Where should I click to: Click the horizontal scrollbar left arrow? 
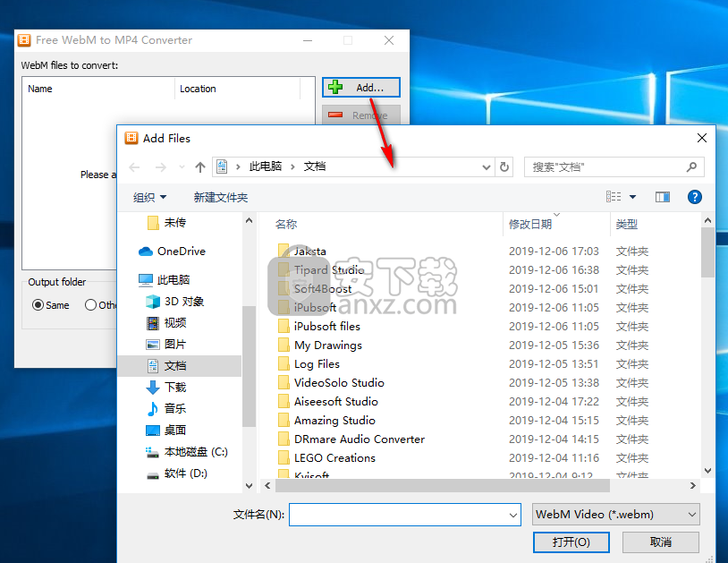pos(267,486)
